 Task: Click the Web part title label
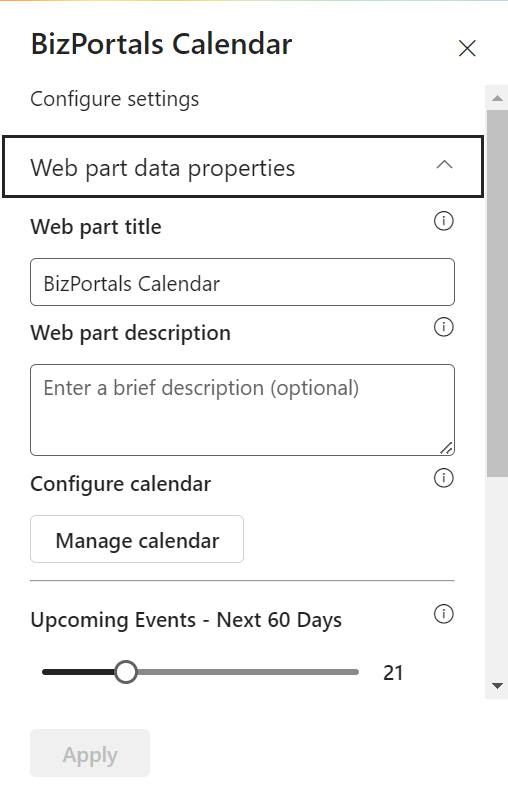point(96,227)
